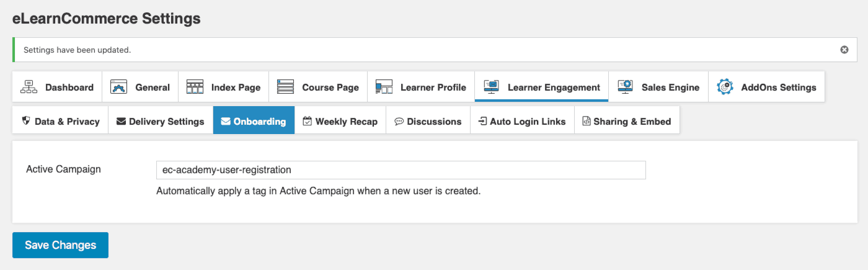Click the General settings window icon

point(118,87)
